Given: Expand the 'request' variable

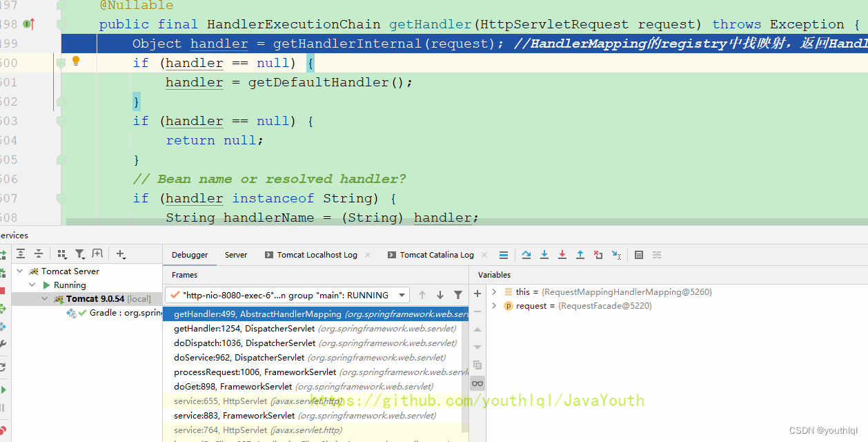Looking at the screenshot, I should pos(494,306).
